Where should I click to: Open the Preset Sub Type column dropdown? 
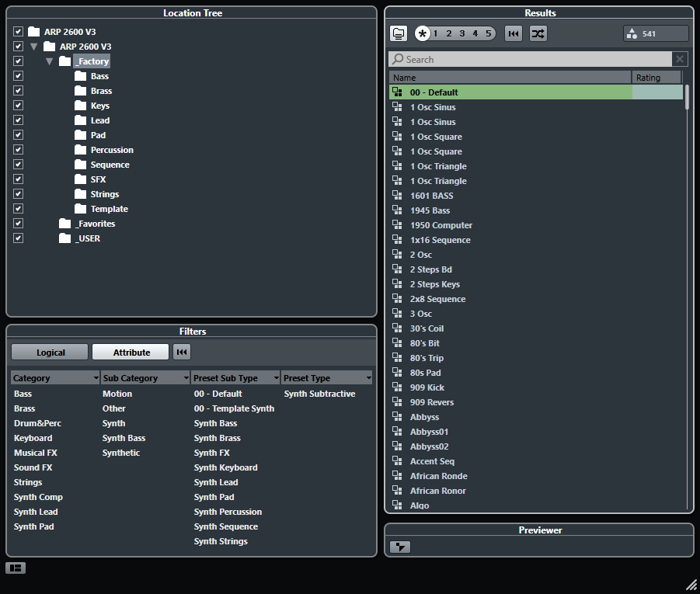point(276,378)
